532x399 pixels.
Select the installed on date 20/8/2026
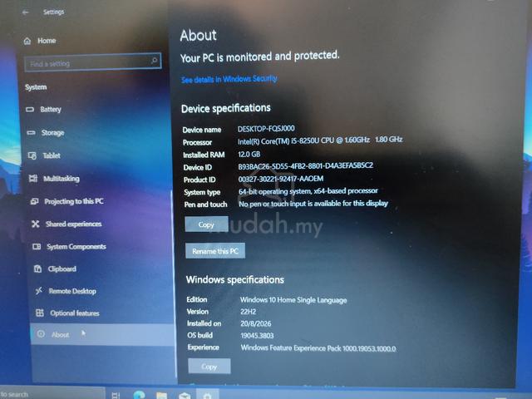pos(256,323)
